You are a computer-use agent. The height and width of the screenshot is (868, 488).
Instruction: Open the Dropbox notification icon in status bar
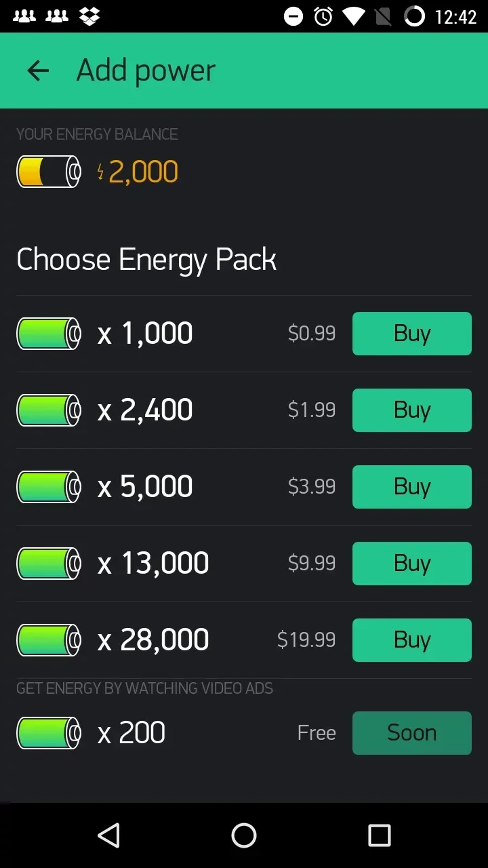coord(89,16)
